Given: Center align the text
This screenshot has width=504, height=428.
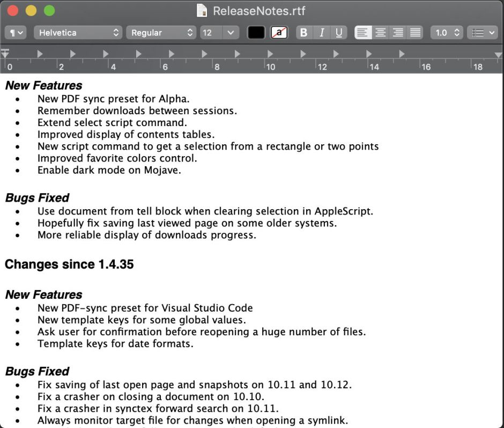Looking at the screenshot, I should pos(380,33).
